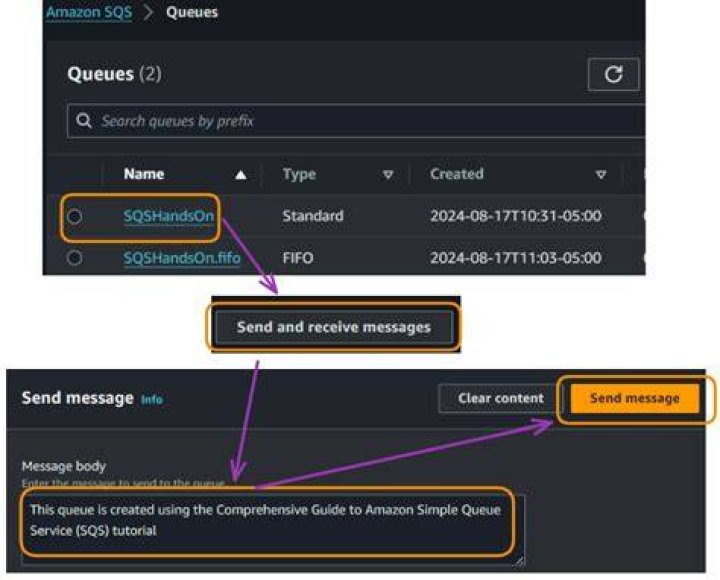
Task: Click the message body resize handle corner
Action: click(x=519, y=560)
